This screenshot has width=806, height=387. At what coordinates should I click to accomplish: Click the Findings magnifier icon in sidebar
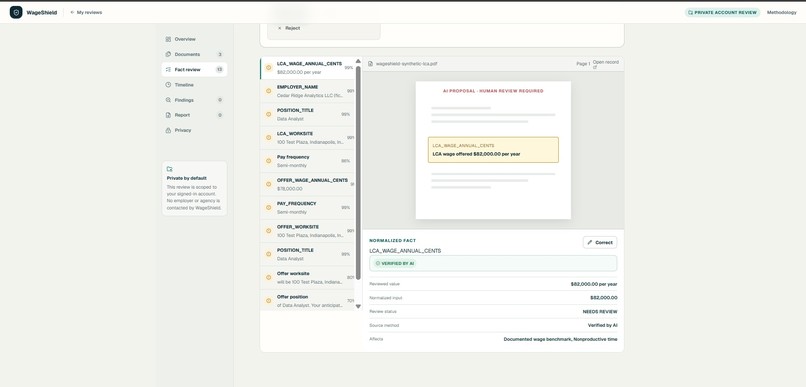coord(168,100)
